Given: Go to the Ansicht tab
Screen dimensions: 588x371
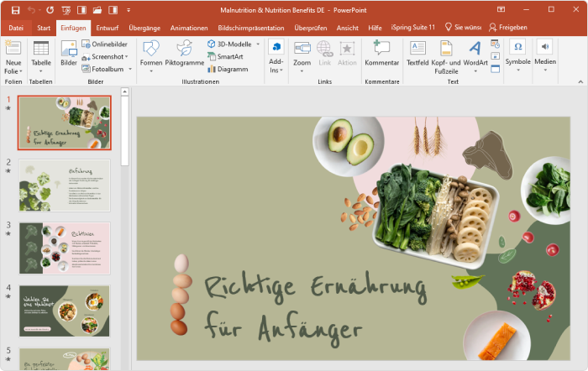Looking at the screenshot, I should pyautogui.click(x=347, y=28).
